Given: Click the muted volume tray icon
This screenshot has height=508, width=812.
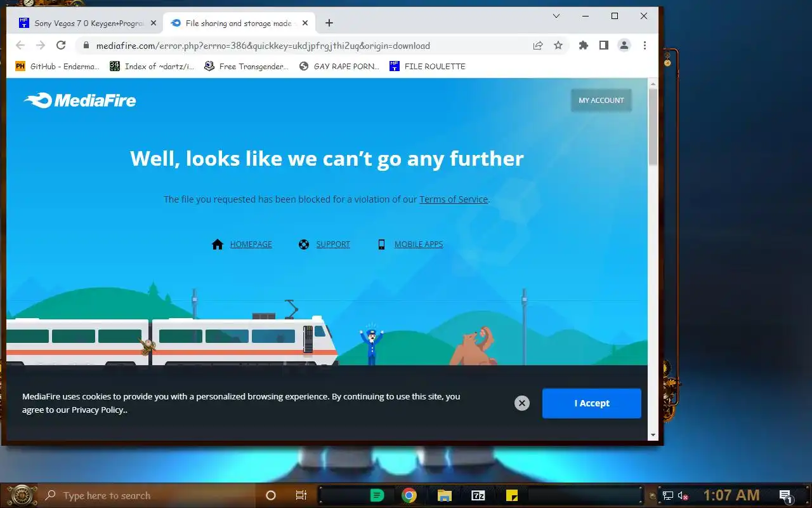Looking at the screenshot, I should pos(683,496).
